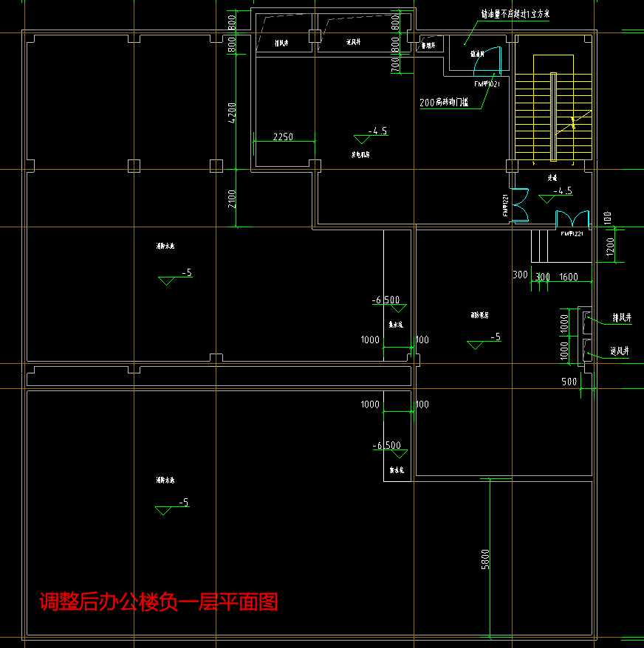Click the 1600 dimension text

[569, 277]
